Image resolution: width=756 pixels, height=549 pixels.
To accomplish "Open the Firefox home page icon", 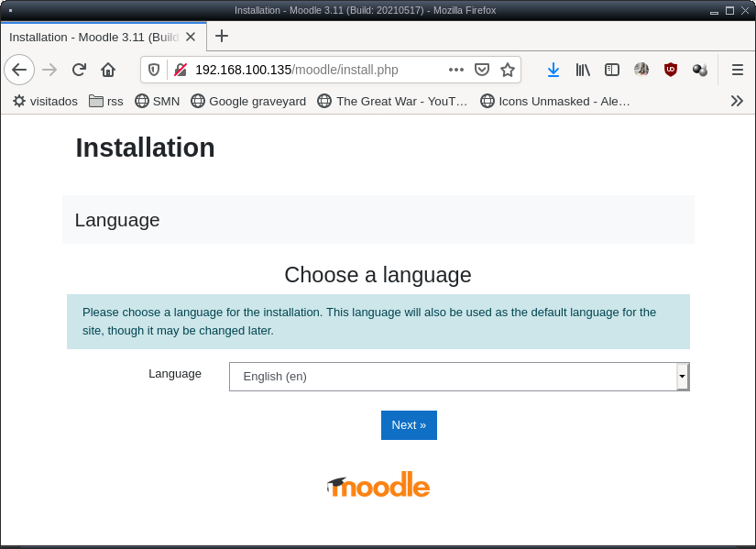I will tap(108, 70).
